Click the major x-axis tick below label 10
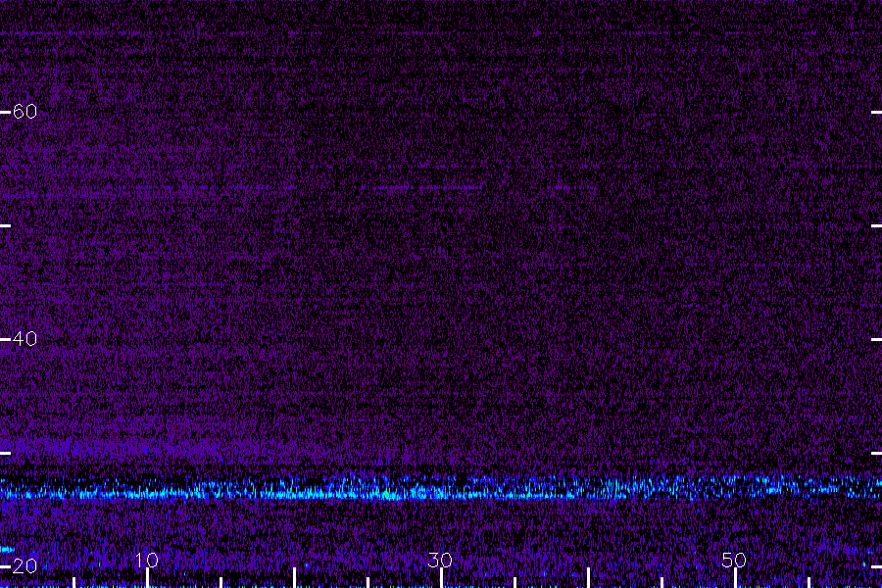This screenshot has width=882, height=588. coord(147,578)
